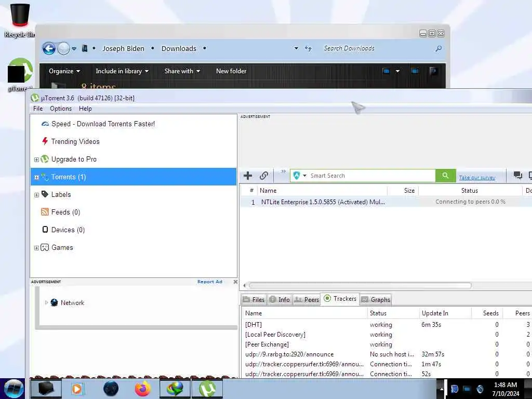Click the Add Torrent plus icon
This screenshot has width=532, height=399.
pos(248,176)
